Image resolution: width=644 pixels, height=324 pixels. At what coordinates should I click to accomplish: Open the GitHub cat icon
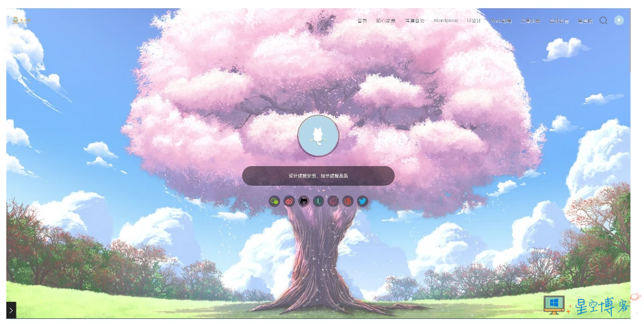coord(303,201)
